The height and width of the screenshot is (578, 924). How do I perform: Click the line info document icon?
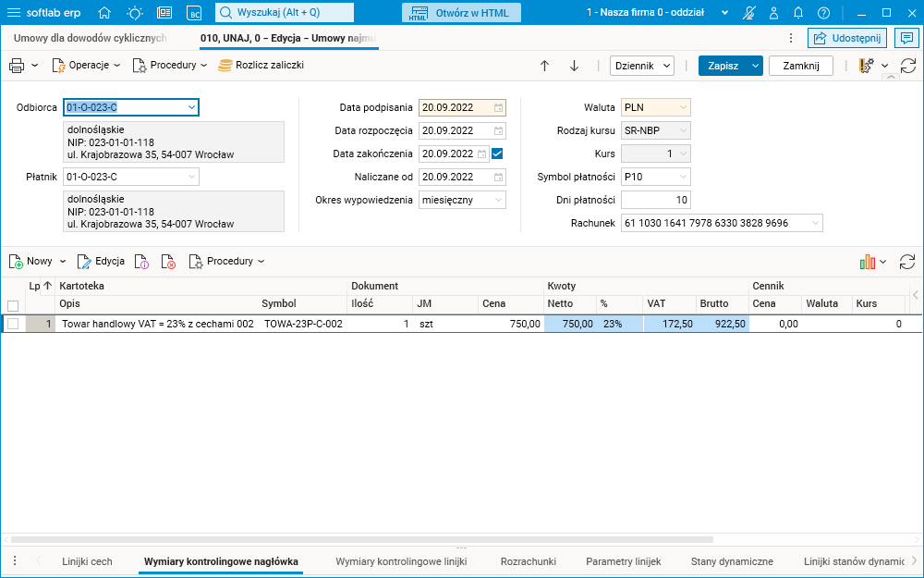click(x=141, y=262)
